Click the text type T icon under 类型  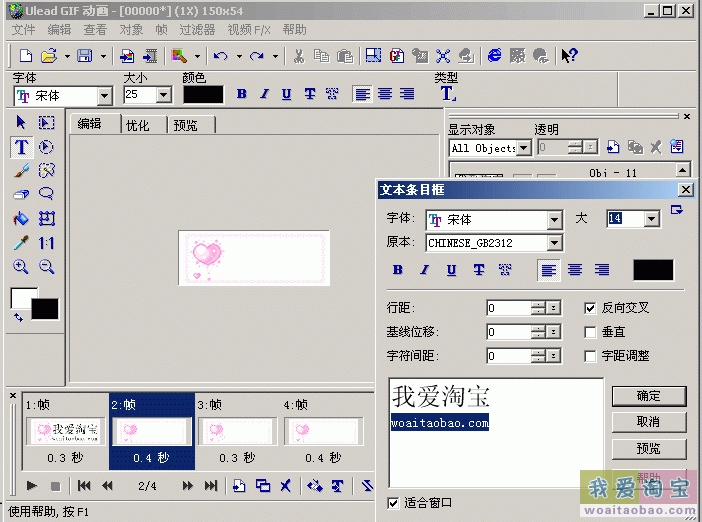click(448, 94)
